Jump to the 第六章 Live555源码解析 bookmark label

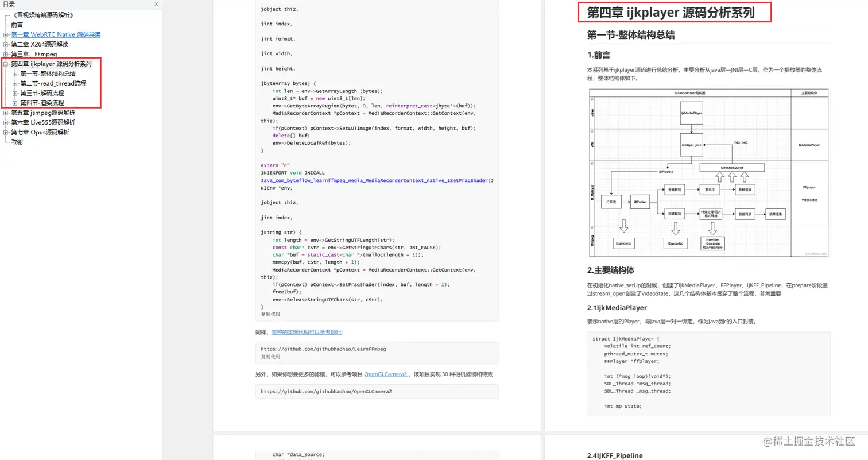coord(43,123)
